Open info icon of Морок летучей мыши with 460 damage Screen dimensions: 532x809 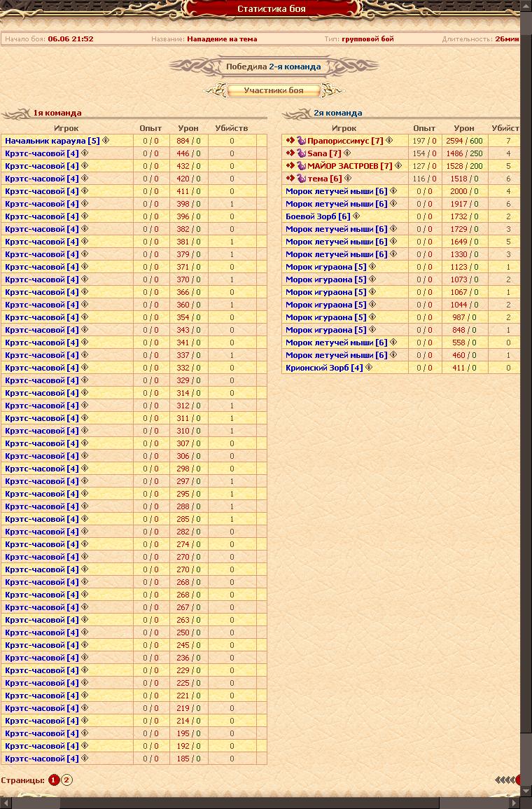coord(393,355)
